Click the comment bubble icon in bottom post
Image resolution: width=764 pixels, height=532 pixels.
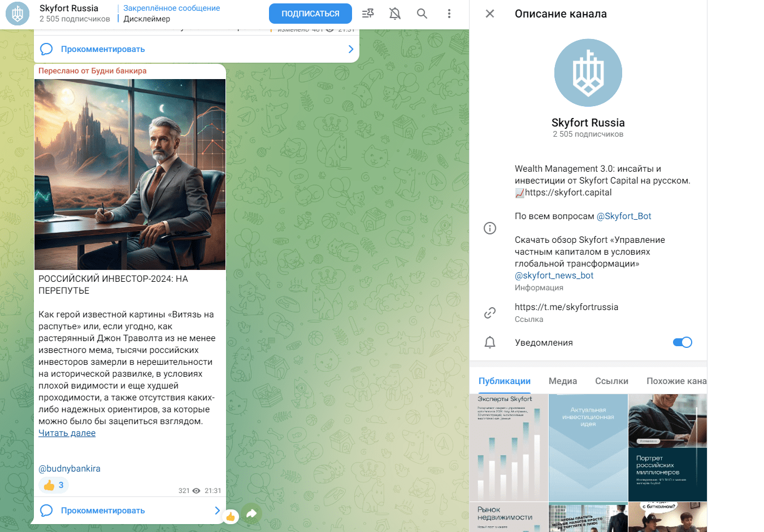(47, 511)
